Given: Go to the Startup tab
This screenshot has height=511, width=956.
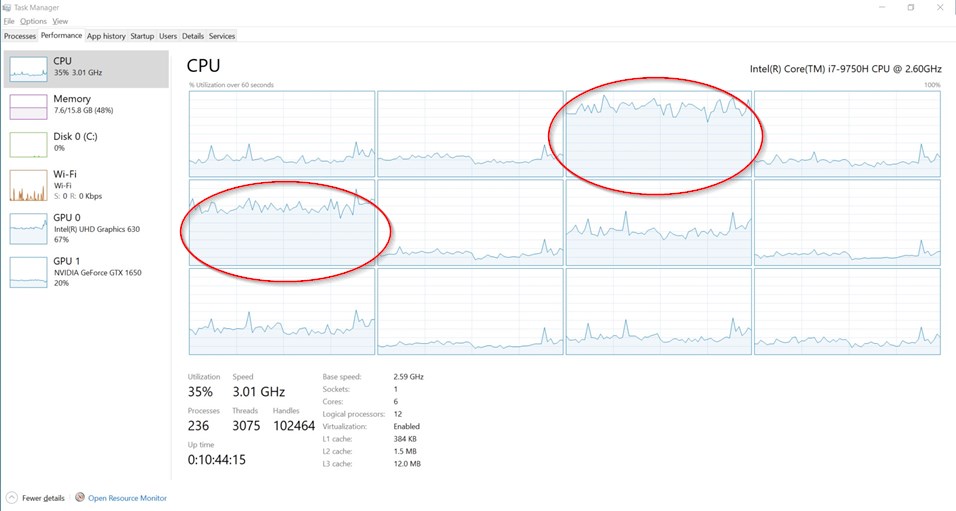Looking at the screenshot, I should pyautogui.click(x=142, y=36).
